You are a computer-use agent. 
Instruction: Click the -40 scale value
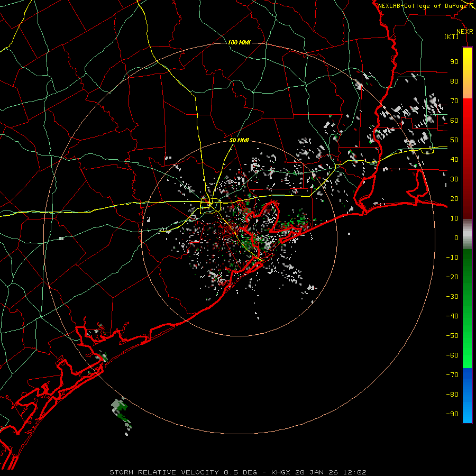coord(452,316)
